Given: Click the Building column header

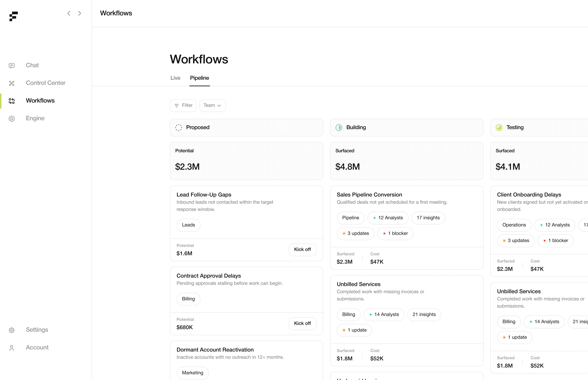Looking at the screenshot, I should point(407,127).
